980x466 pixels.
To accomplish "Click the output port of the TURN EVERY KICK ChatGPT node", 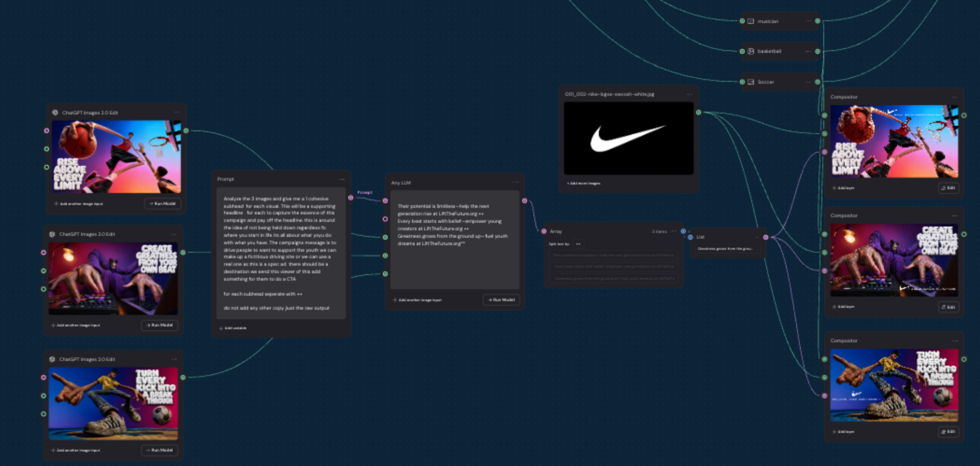I will [x=183, y=378].
